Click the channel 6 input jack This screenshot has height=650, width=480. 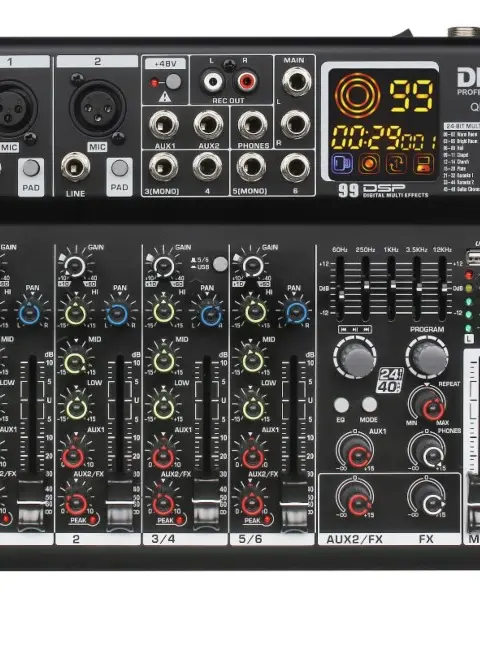tap(295, 167)
